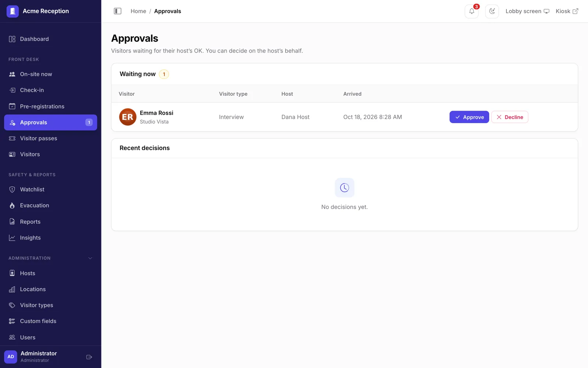Open Pre-registrations page
This screenshot has width=588, height=368.
click(50, 106)
